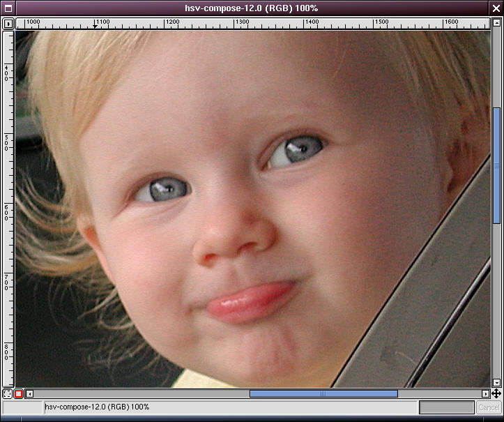Click the vertical scrollbar down arrow
Image resolution: width=504 pixels, height=422 pixels.
point(496,383)
